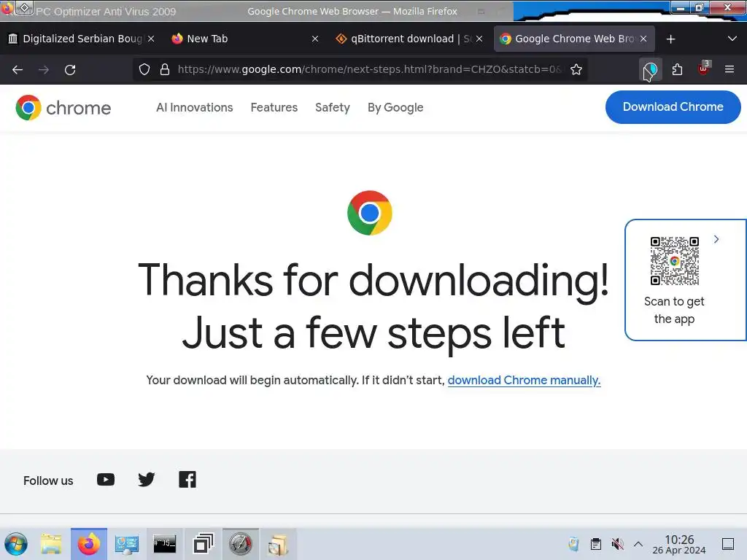The height and width of the screenshot is (560, 747).
Task: Close the qBittorrent download tab
Action: 479,39
